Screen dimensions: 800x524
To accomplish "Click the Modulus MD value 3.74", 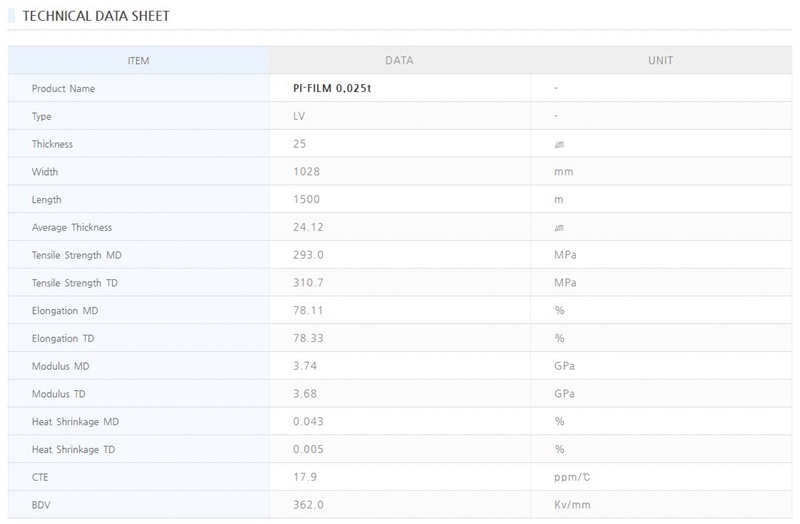I will click(x=305, y=366).
